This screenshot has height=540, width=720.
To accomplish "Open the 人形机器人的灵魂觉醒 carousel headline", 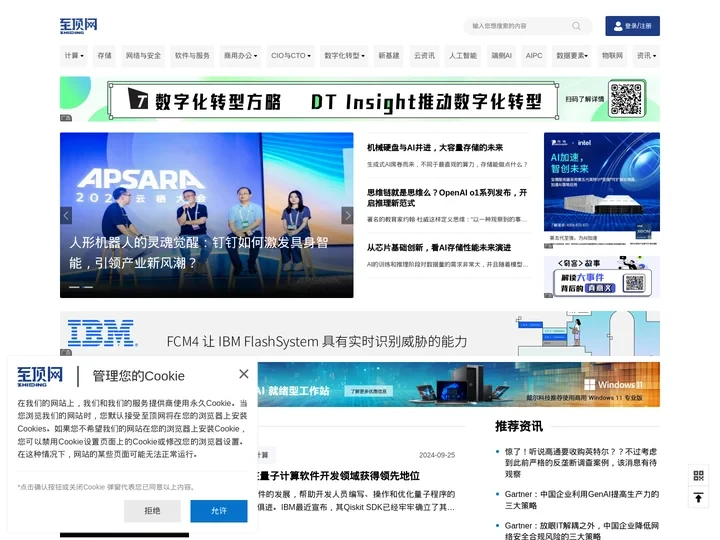I will (x=198, y=253).
